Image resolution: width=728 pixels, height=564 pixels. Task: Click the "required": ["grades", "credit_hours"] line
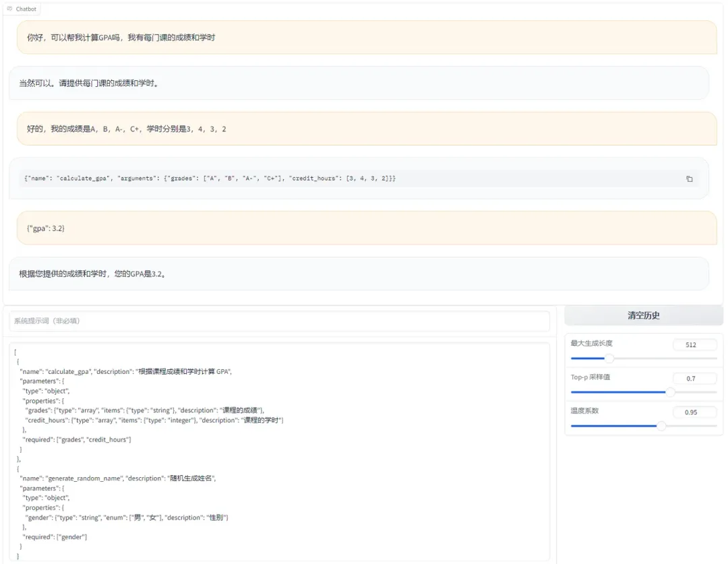(x=77, y=439)
